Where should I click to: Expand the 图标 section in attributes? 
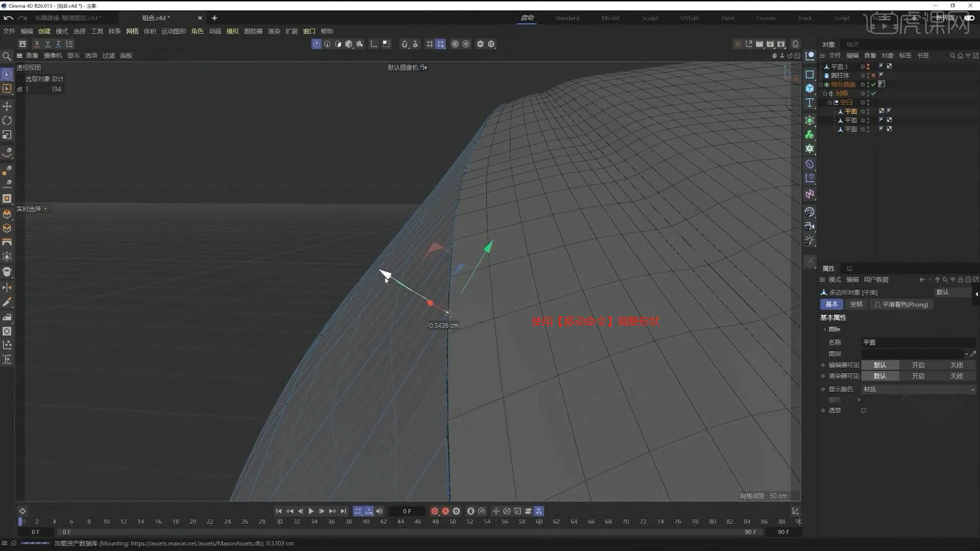(x=825, y=330)
